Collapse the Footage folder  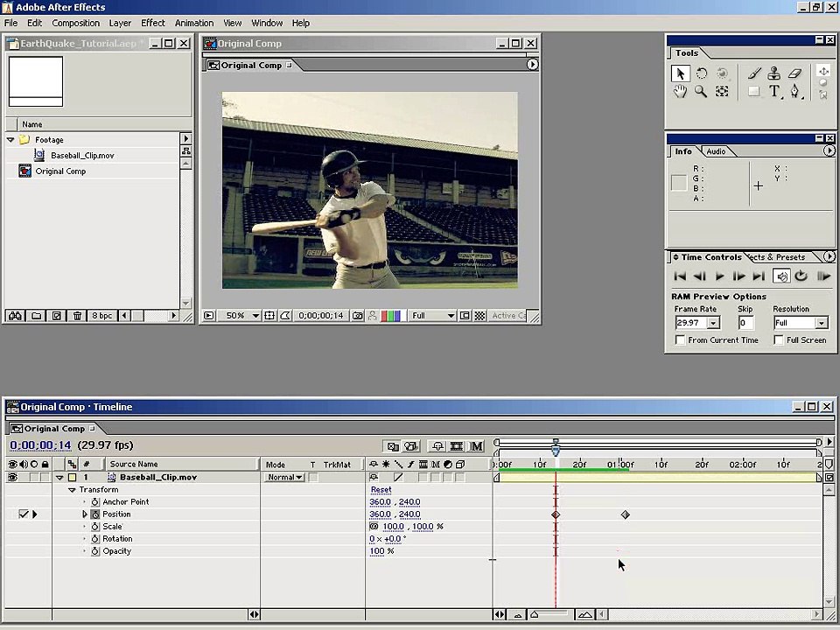coord(10,140)
